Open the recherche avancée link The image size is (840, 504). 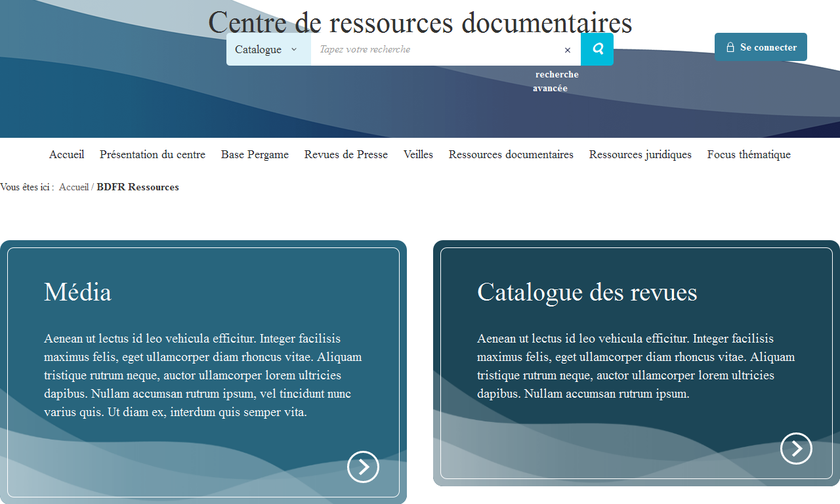(x=556, y=81)
